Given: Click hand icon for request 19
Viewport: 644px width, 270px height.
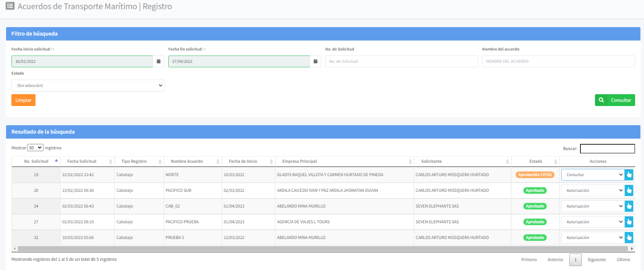Looking at the screenshot, I should pos(629,175).
